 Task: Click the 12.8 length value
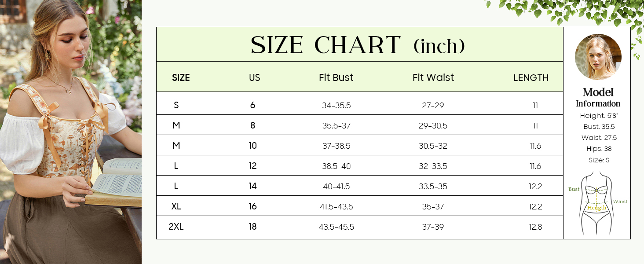(x=535, y=227)
